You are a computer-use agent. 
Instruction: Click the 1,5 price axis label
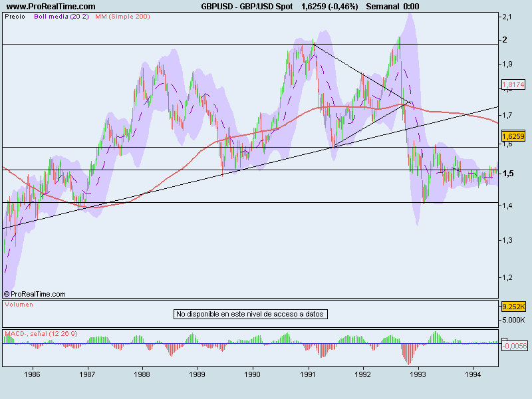pos(508,174)
